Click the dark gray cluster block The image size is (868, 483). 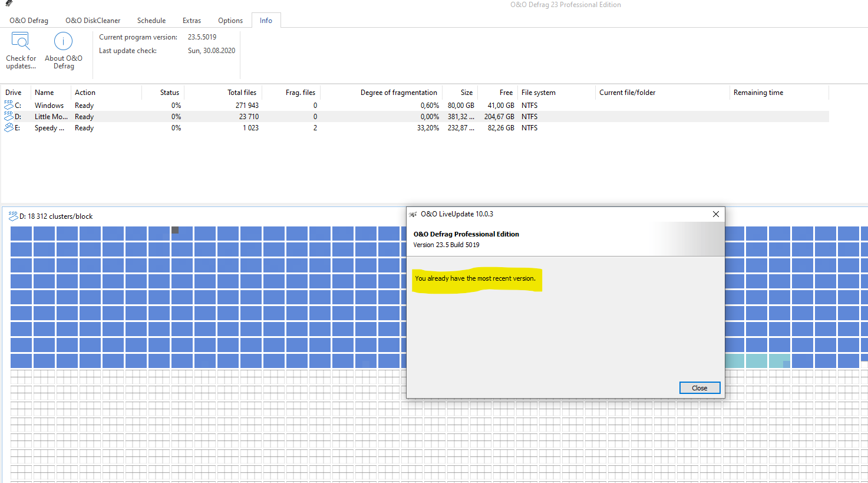[175, 230]
